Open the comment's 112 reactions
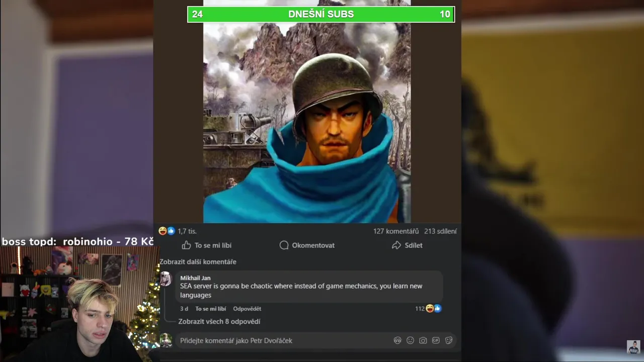Image resolution: width=644 pixels, height=362 pixels. tap(428, 308)
